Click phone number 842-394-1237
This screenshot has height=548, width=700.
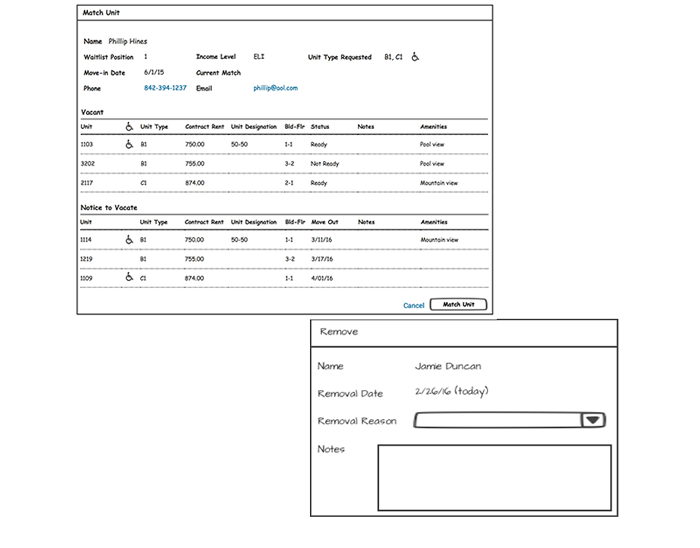pyautogui.click(x=165, y=88)
